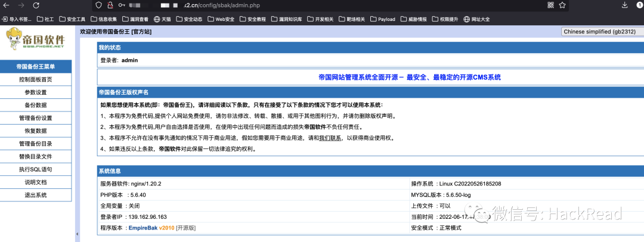Open the 漏洞查看 bookmark folder

(x=135, y=19)
